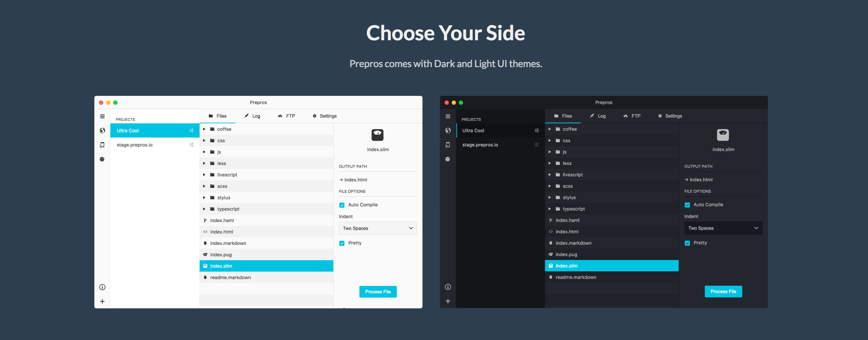Click add project plus icon in dark window
The height and width of the screenshot is (340, 868).
448,301
